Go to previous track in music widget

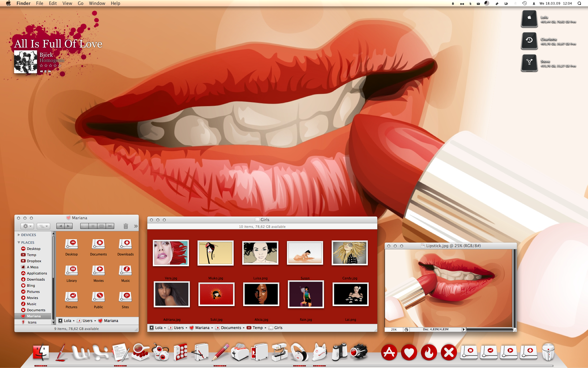(x=42, y=71)
